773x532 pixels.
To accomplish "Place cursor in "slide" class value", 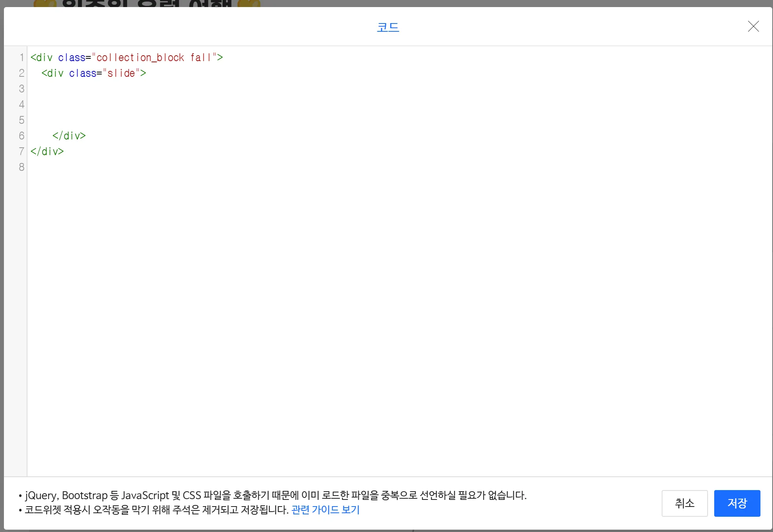I will pos(122,73).
